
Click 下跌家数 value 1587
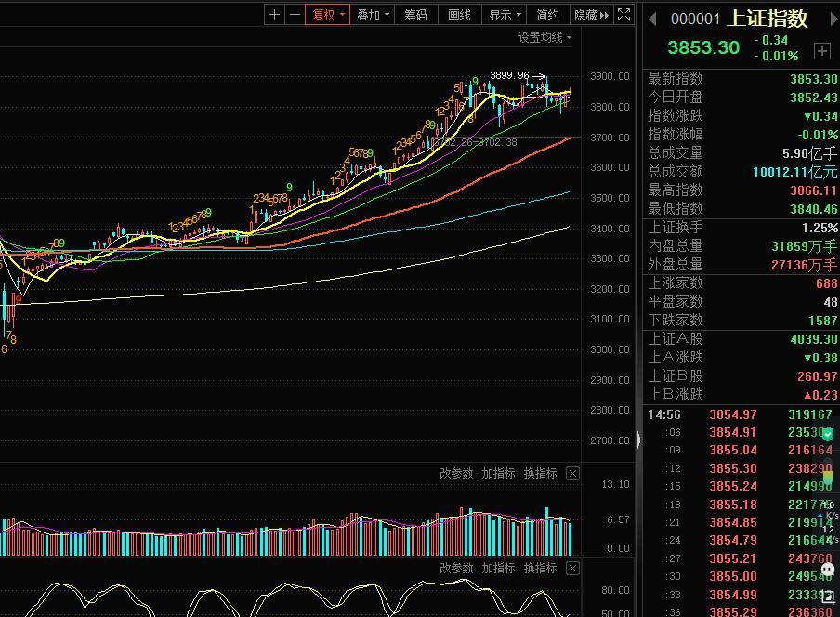(x=823, y=321)
